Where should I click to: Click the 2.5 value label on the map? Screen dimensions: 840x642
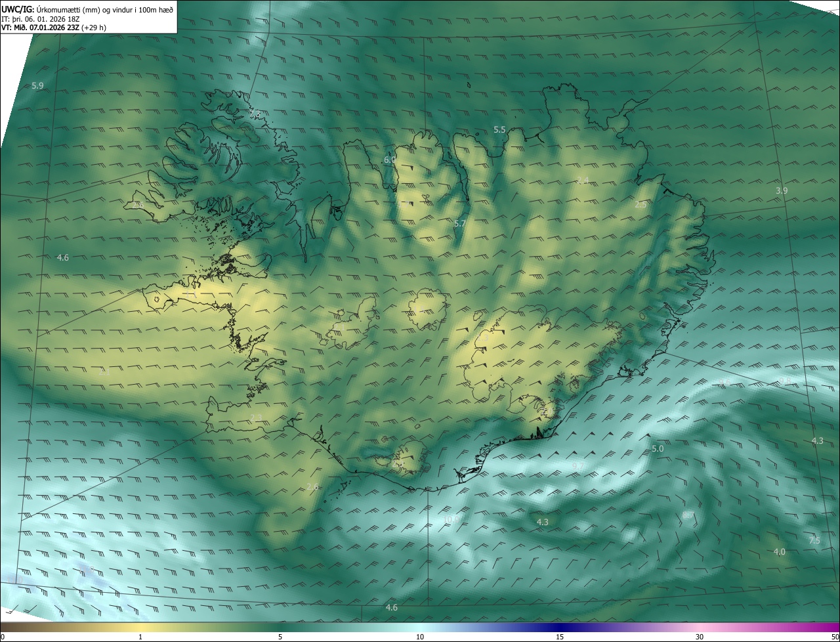(x=640, y=205)
